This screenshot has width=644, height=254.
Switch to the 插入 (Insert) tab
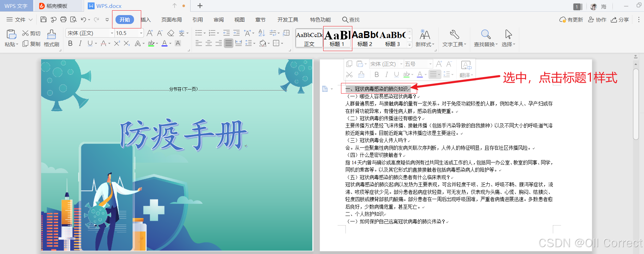click(x=146, y=20)
